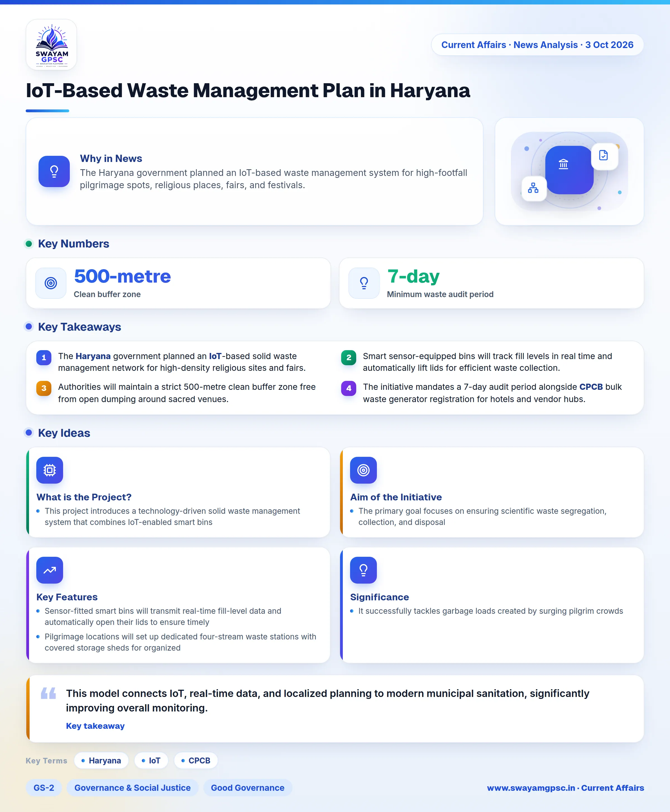Viewport: 670px width, 812px height.
Task: Click the green dot beside Key Numbers
Action: click(28, 243)
